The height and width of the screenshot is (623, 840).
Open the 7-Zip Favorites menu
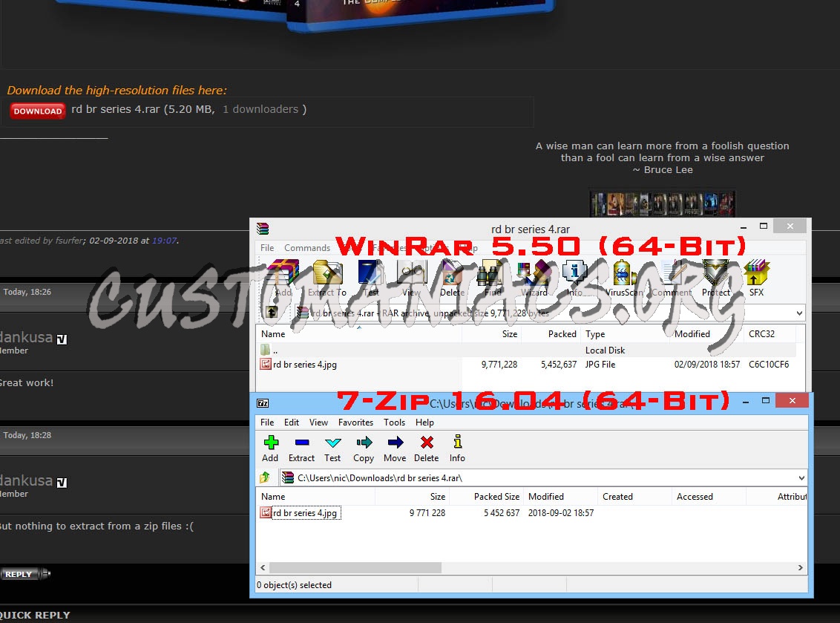(355, 423)
